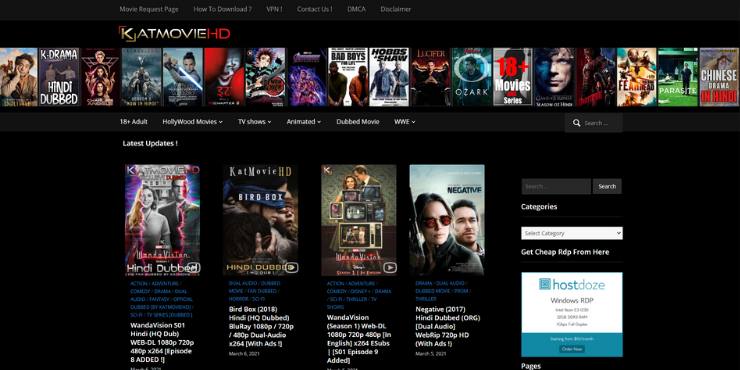Expand TV shows dropdown menu
The image size is (740, 370).
tap(254, 122)
